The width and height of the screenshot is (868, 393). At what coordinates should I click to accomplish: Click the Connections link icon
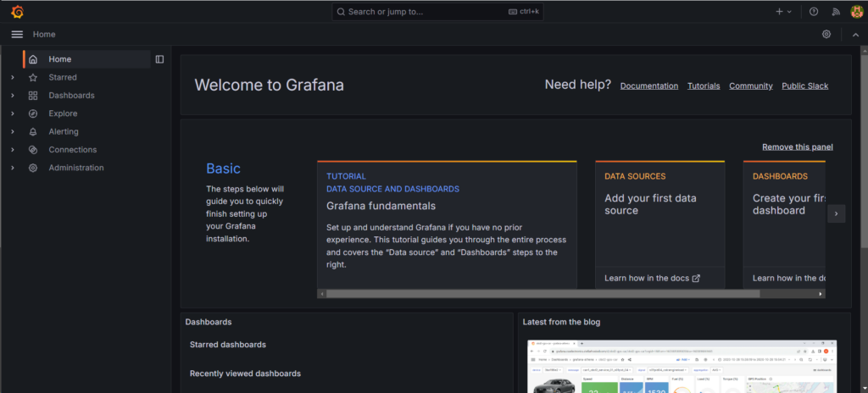click(33, 149)
